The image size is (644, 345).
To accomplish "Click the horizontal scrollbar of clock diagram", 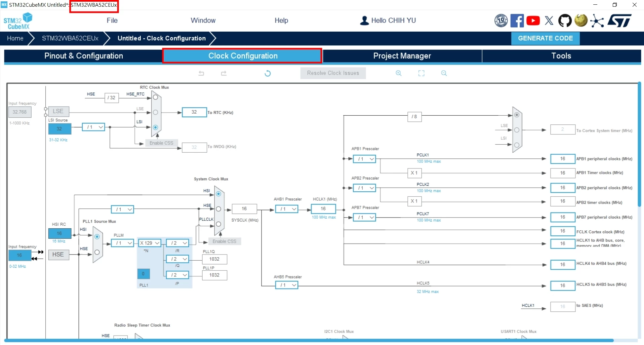I will tap(309, 340).
